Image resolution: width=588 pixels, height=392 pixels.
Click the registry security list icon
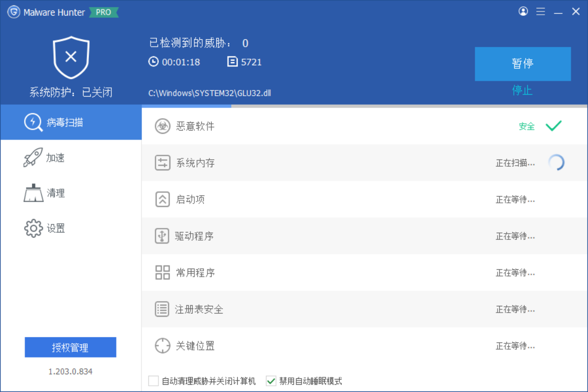tap(162, 309)
